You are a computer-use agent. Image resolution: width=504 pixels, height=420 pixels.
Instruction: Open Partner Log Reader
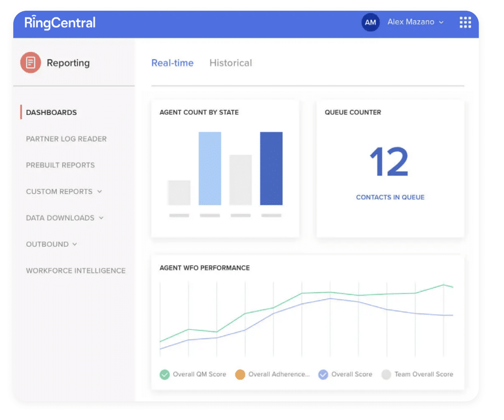point(66,139)
